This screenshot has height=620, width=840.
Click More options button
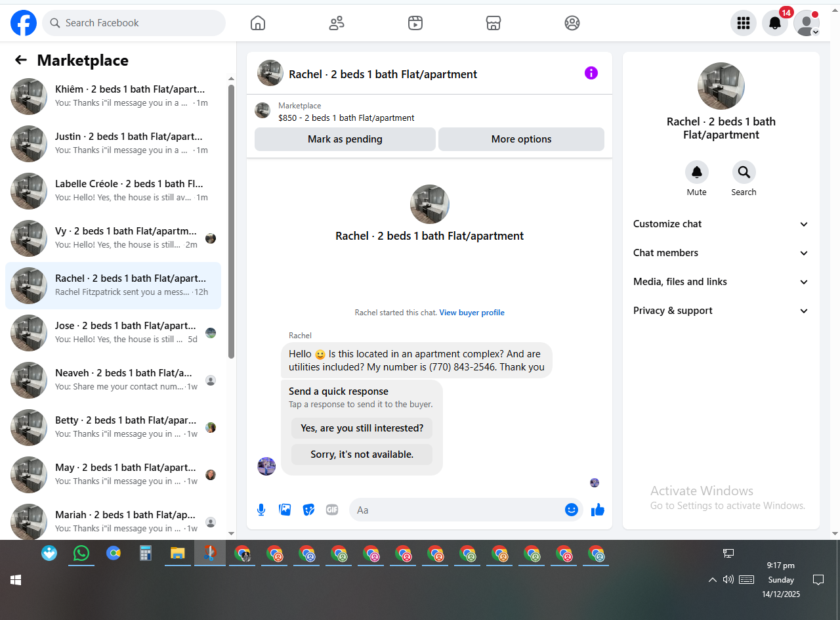pyautogui.click(x=521, y=139)
